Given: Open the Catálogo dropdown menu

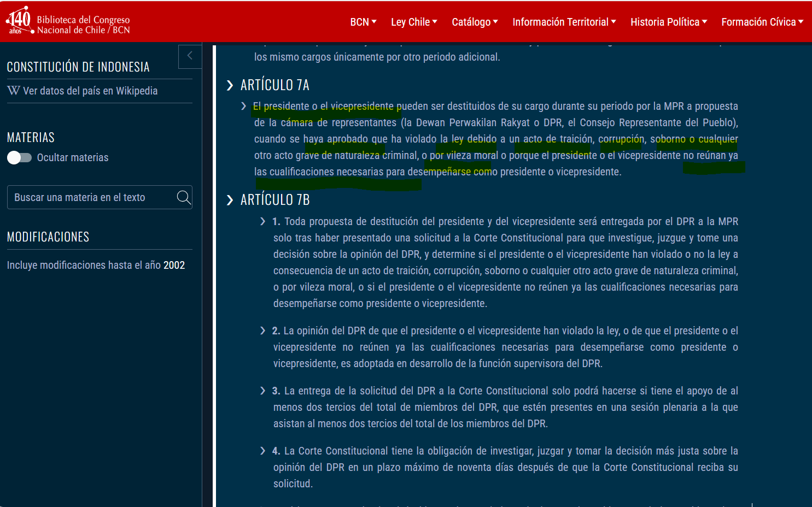Looking at the screenshot, I should point(475,22).
